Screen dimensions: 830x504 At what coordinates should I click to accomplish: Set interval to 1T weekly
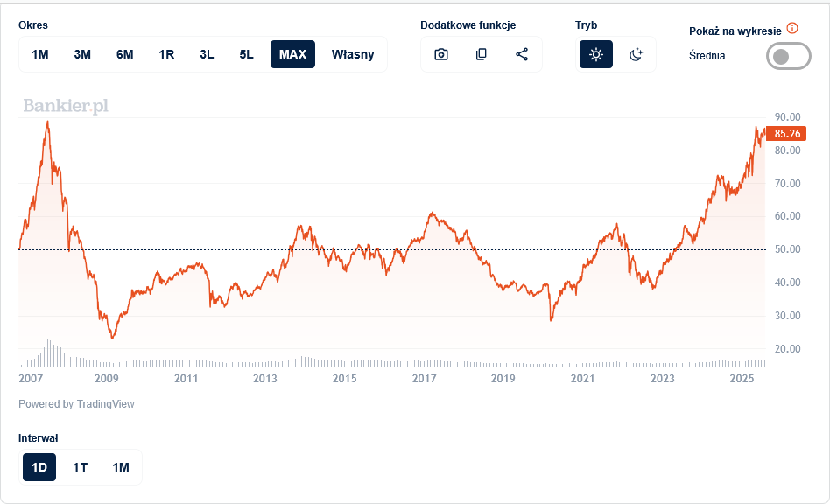tap(80, 467)
